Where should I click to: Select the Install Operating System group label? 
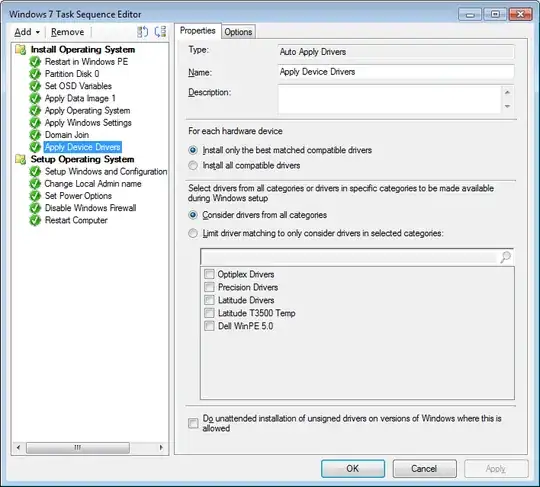[83, 50]
